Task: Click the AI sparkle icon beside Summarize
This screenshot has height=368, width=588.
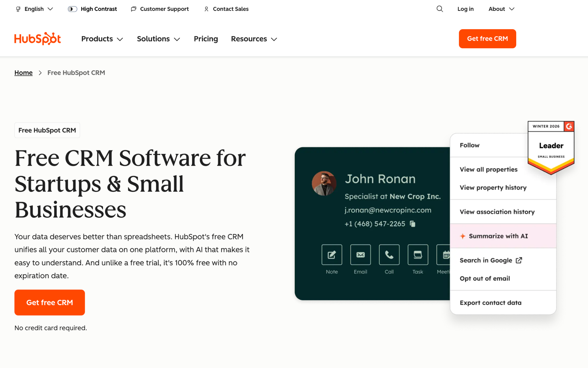Action: click(463, 236)
